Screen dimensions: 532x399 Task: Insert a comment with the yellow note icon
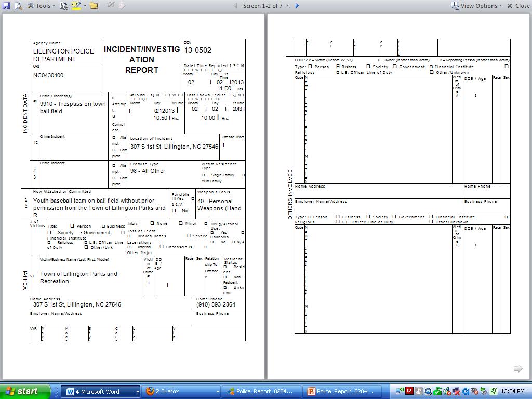pyautogui.click(x=94, y=5)
